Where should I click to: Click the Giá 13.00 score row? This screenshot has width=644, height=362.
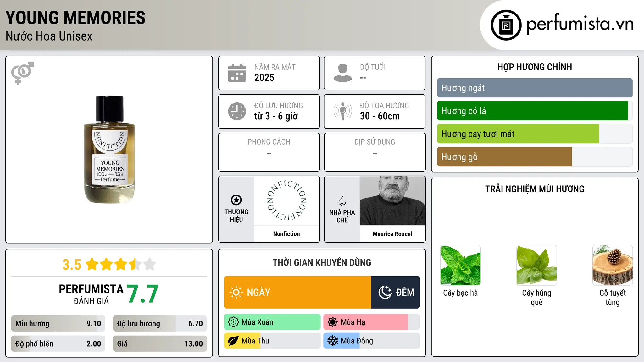pos(160,344)
